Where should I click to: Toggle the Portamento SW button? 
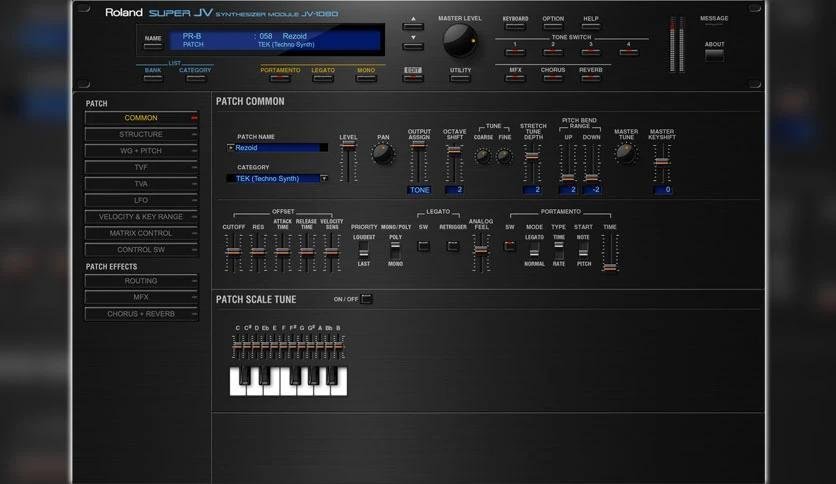click(x=510, y=246)
